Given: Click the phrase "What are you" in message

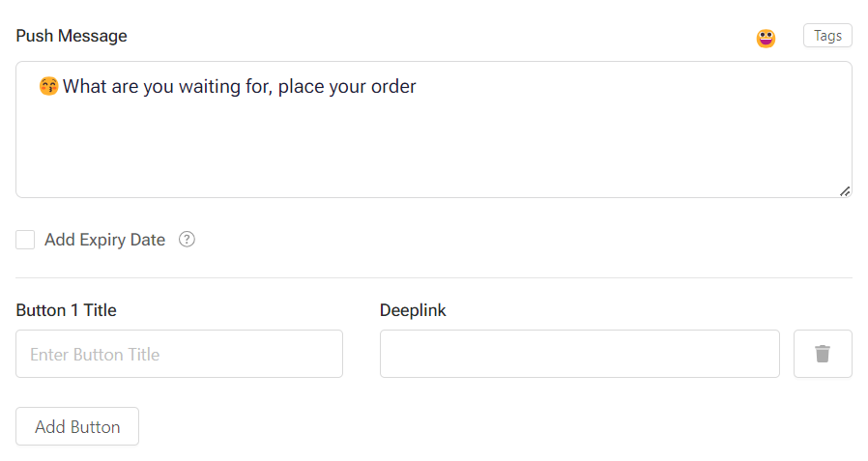Looking at the screenshot, I should click(x=119, y=87).
